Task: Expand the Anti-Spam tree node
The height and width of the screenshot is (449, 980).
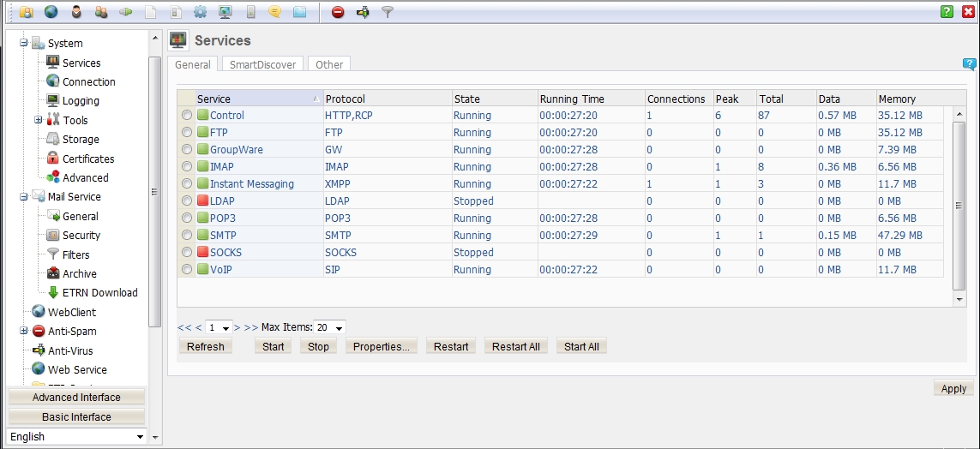Action: tap(23, 332)
